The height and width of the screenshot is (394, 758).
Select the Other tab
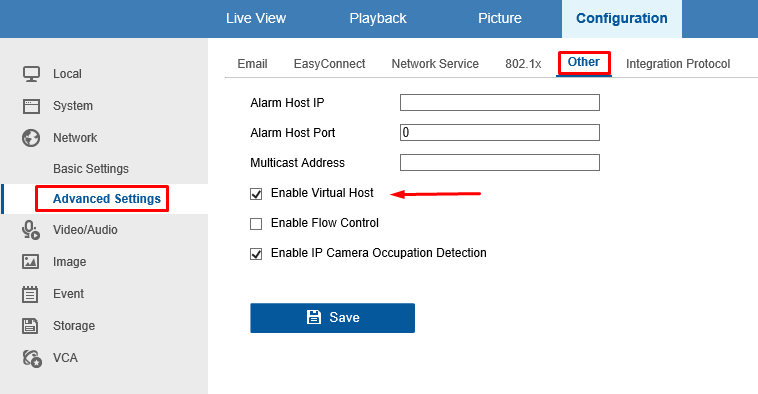(x=583, y=62)
